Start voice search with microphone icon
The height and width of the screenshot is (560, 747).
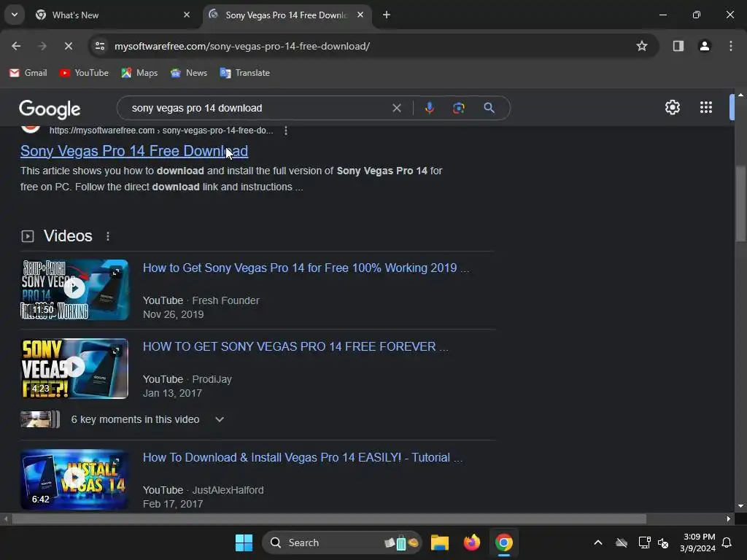pos(429,108)
